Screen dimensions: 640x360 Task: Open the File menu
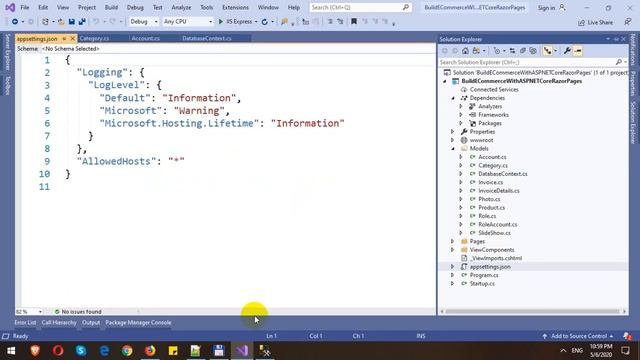point(25,7)
